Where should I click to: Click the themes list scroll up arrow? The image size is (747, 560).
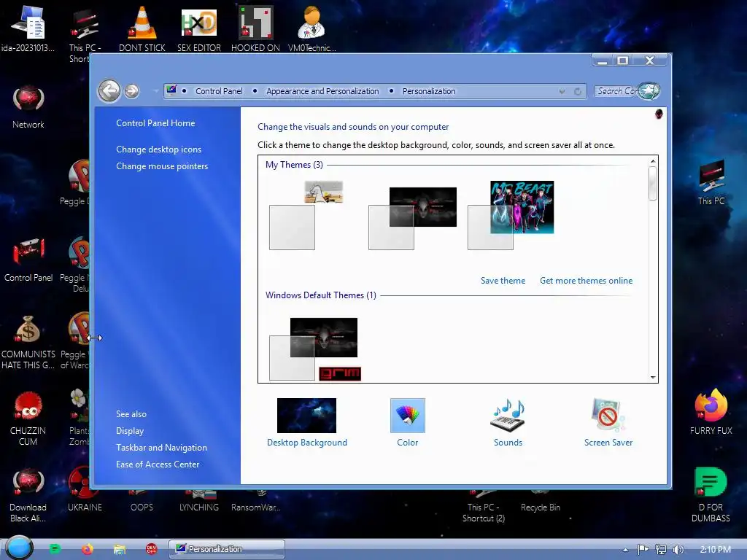pos(653,161)
